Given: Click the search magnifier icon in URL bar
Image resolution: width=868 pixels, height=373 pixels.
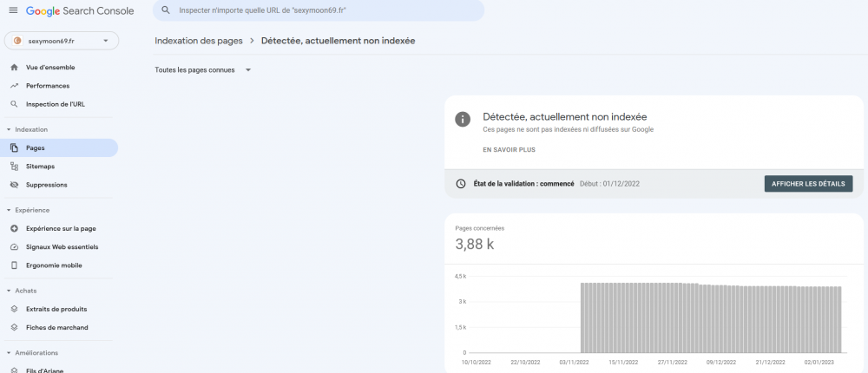Looking at the screenshot, I should (166, 10).
